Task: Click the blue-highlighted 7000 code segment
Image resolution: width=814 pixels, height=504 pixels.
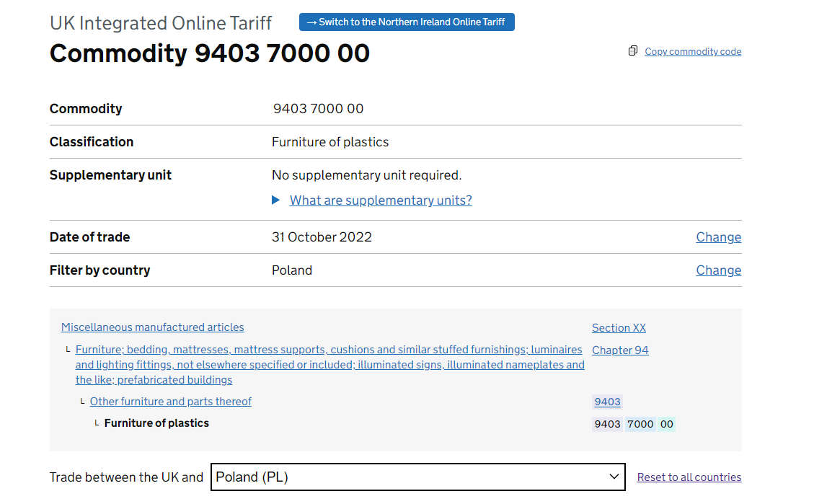Action: click(x=640, y=424)
